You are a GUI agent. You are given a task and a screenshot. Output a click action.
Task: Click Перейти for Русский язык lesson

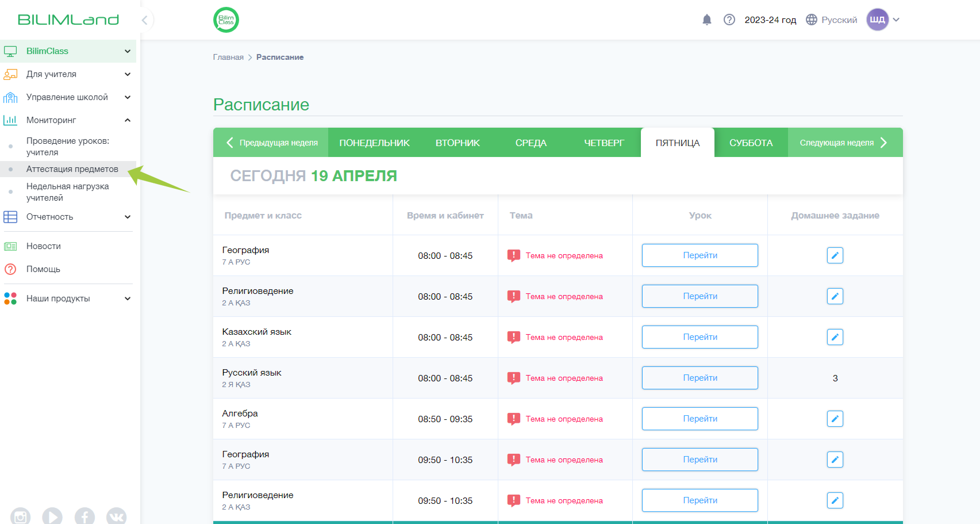coord(700,378)
